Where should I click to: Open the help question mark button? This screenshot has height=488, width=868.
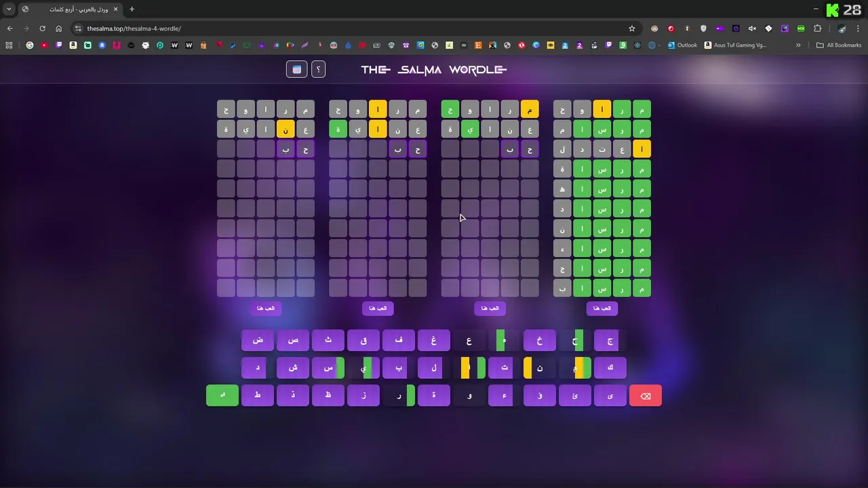[318, 69]
